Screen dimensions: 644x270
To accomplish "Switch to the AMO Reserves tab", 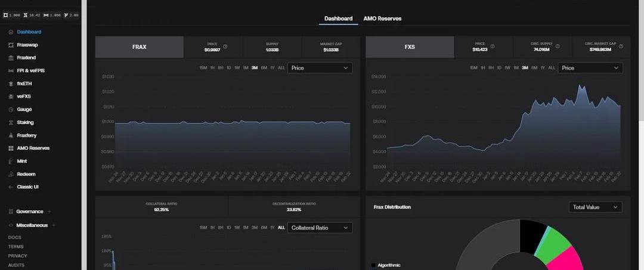I will 382,18.
